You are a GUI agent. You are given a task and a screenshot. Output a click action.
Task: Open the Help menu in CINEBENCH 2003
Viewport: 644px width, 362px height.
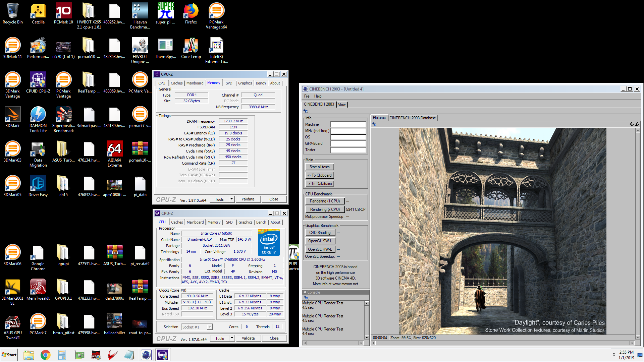coord(318,96)
